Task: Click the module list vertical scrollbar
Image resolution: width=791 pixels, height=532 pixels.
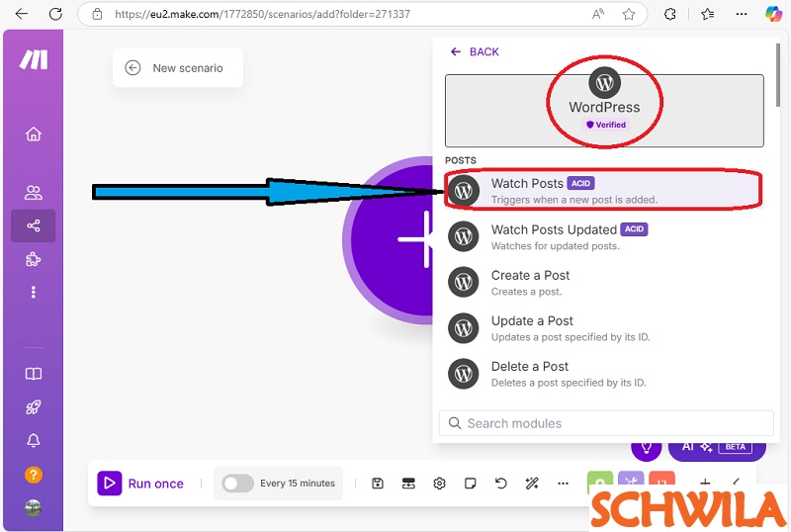Action: pos(778,75)
